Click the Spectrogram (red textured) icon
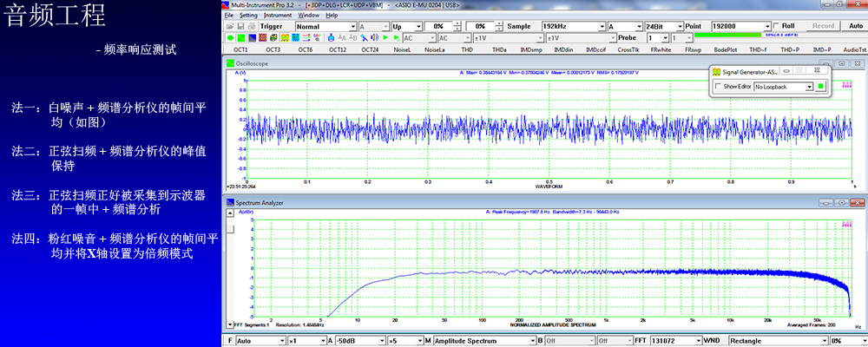The image size is (868, 347). [262, 37]
